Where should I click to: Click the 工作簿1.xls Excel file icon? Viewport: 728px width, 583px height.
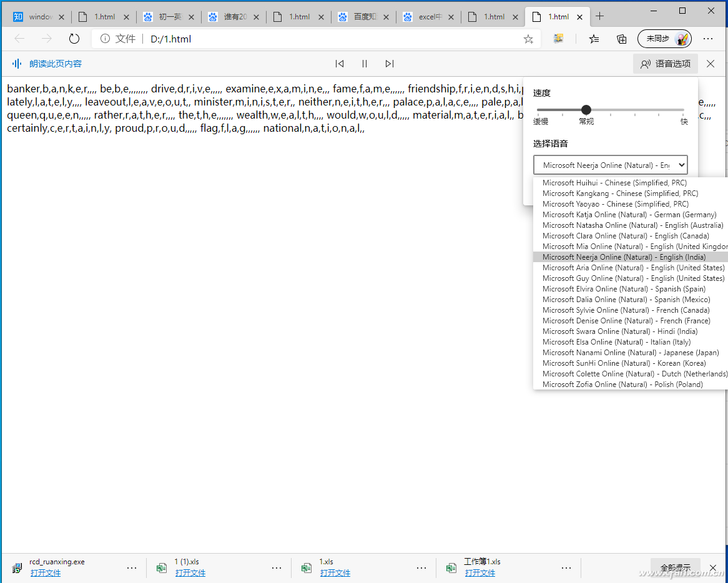pyautogui.click(x=451, y=567)
